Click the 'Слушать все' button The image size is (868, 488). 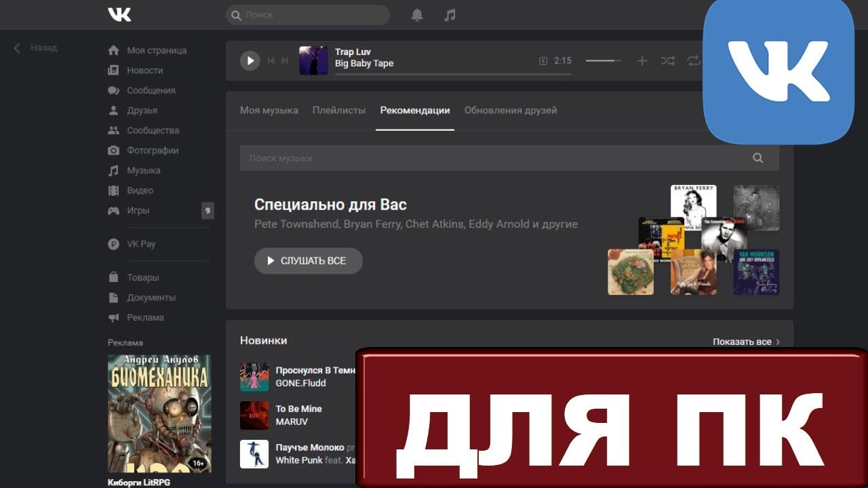[309, 261]
